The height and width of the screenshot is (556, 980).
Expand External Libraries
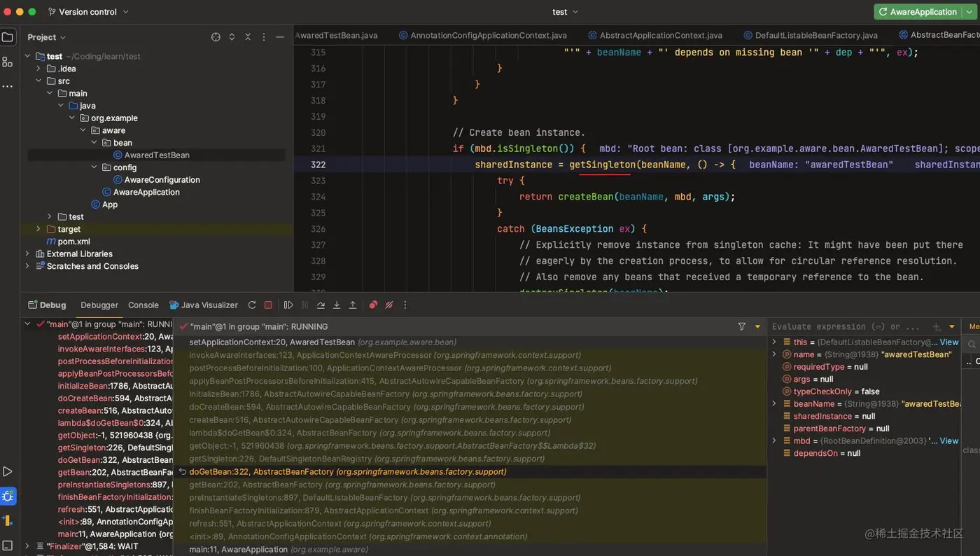point(27,253)
